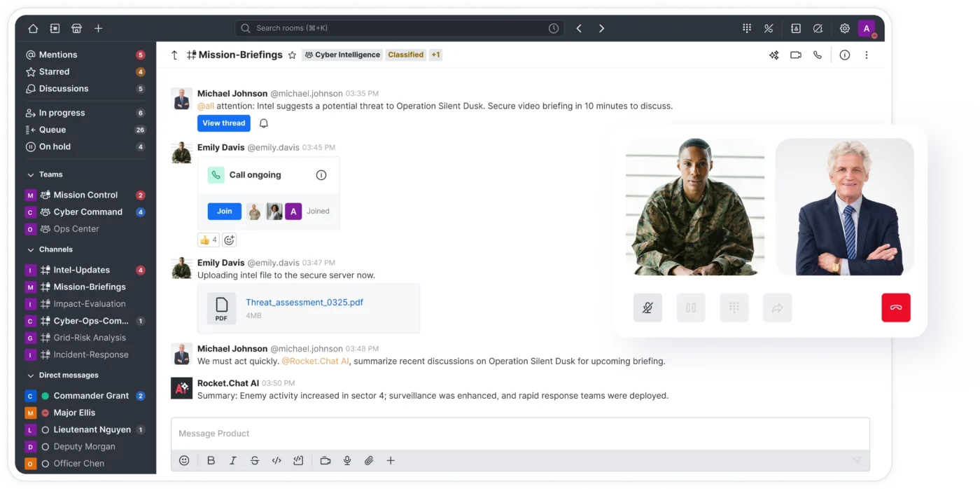The height and width of the screenshot is (489, 980).
Task: Click the PDF file icon thumbnail
Action: click(221, 308)
